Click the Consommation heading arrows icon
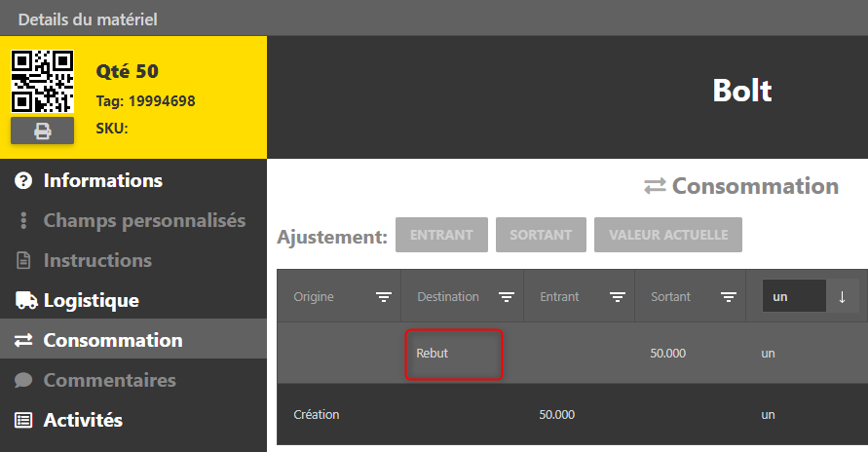The image size is (868, 452). tap(655, 186)
